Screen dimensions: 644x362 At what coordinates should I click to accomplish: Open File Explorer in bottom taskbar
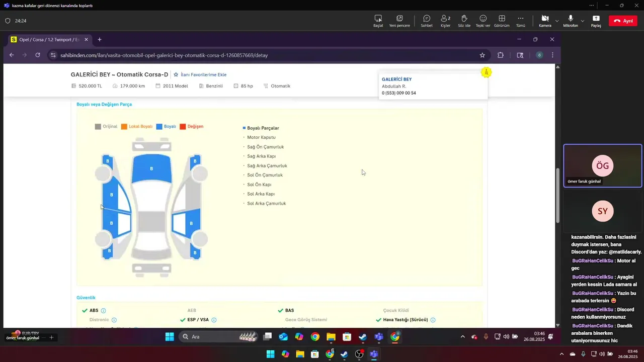click(300, 354)
